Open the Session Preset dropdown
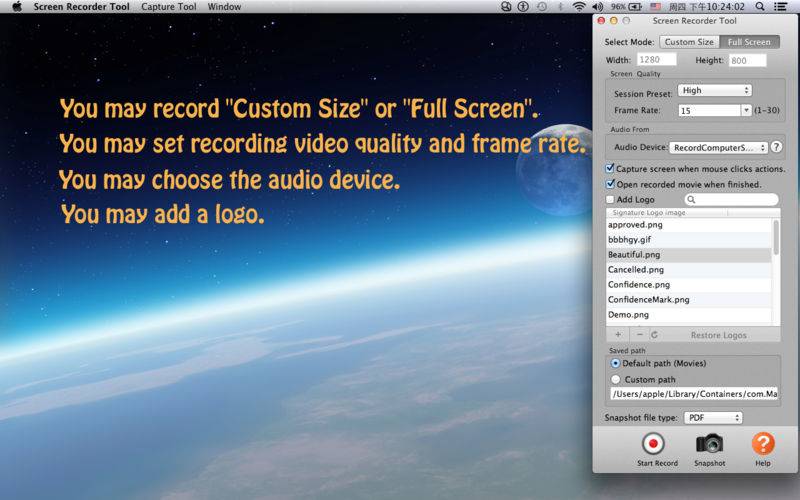This screenshot has height=500, width=800. pyautogui.click(x=714, y=90)
